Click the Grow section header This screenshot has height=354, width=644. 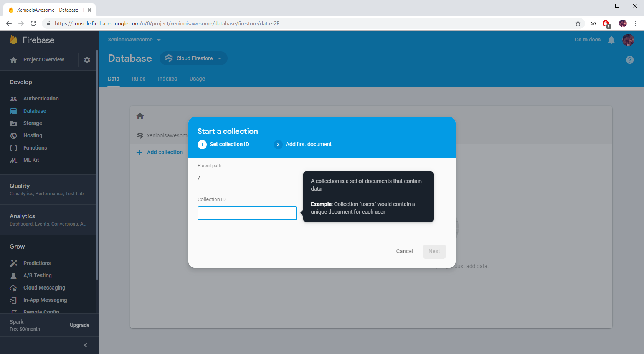17,247
